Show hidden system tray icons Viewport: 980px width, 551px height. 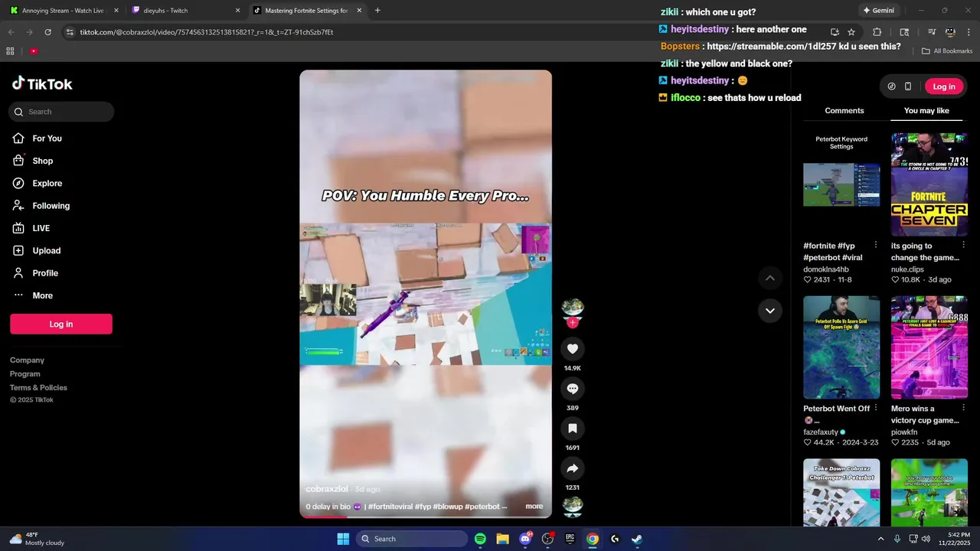click(880, 539)
